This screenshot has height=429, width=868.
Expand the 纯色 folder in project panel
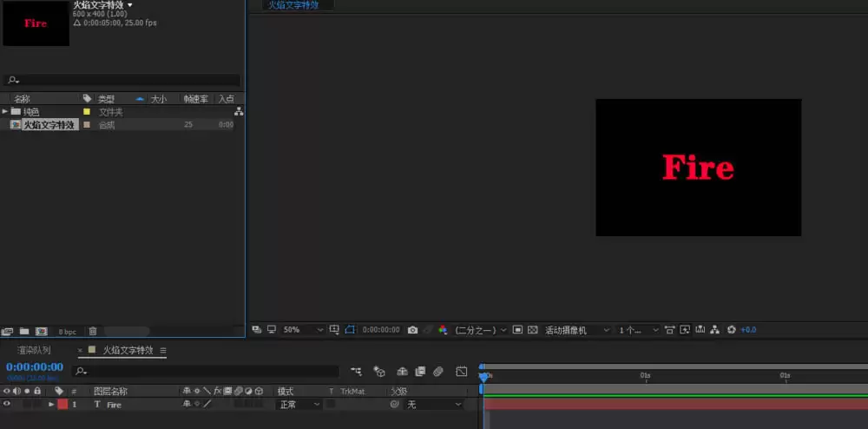pos(5,112)
